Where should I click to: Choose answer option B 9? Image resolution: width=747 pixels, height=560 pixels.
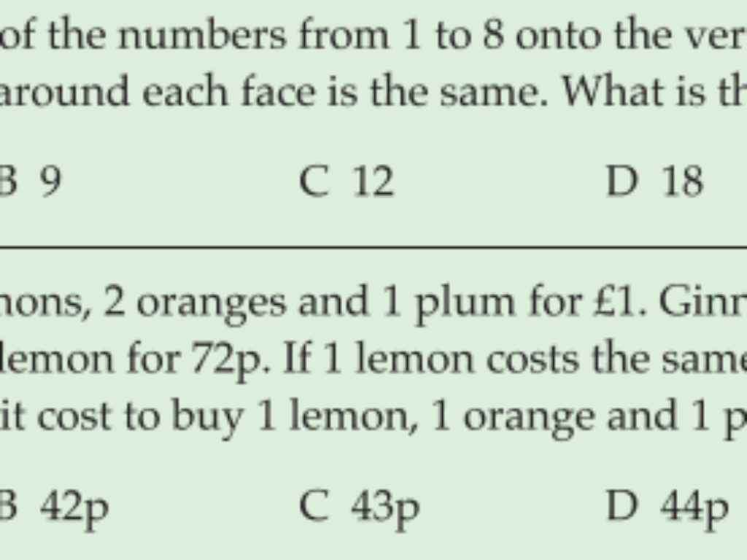pyautogui.click(x=31, y=181)
